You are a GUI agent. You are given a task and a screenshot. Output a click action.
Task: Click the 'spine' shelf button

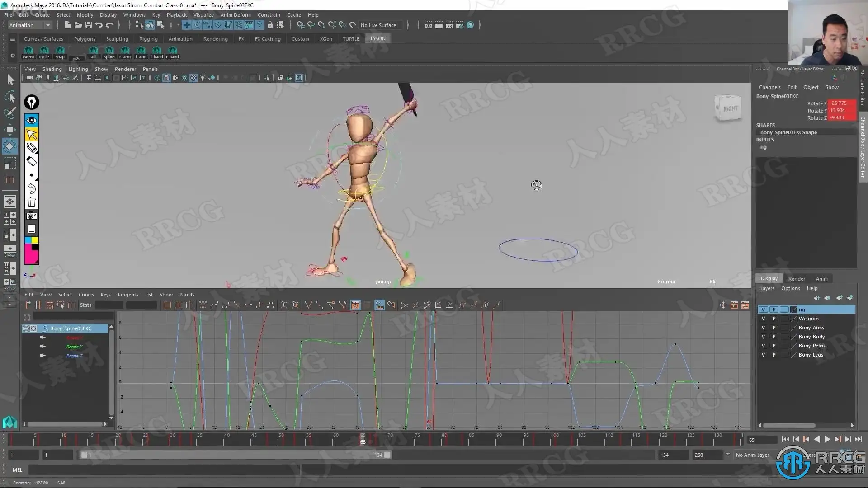click(x=109, y=52)
